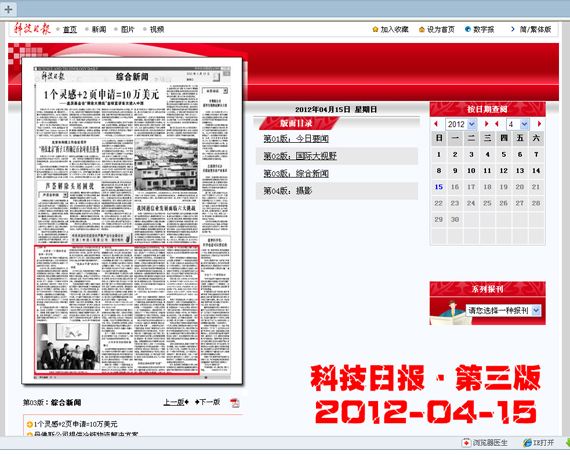Open article 1个灵感+2页申请=10万美元
The width and height of the screenshot is (570, 455).
[x=76, y=424]
